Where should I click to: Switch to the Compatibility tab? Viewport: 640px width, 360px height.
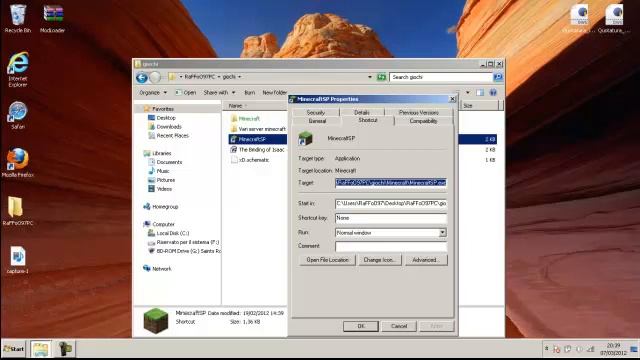(x=423, y=121)
